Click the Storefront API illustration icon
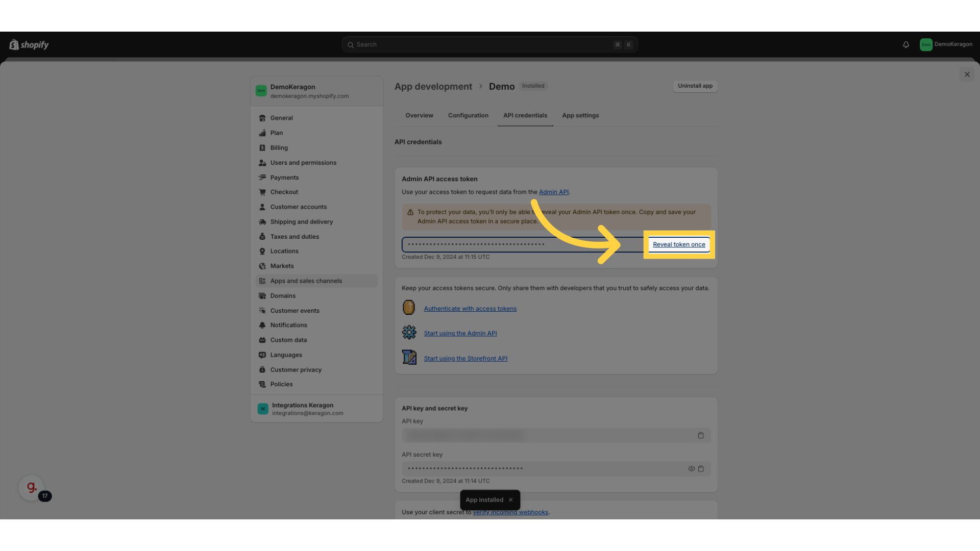980x551 pixels. 409,357
